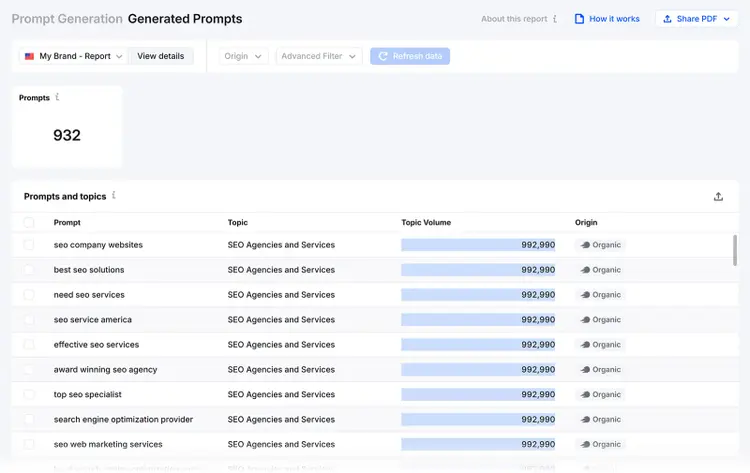The width and height of the screenshot is (750, 473).
Task: Click the refresh arrow icon in Refresh data
Action: click(x=383, y=56)
